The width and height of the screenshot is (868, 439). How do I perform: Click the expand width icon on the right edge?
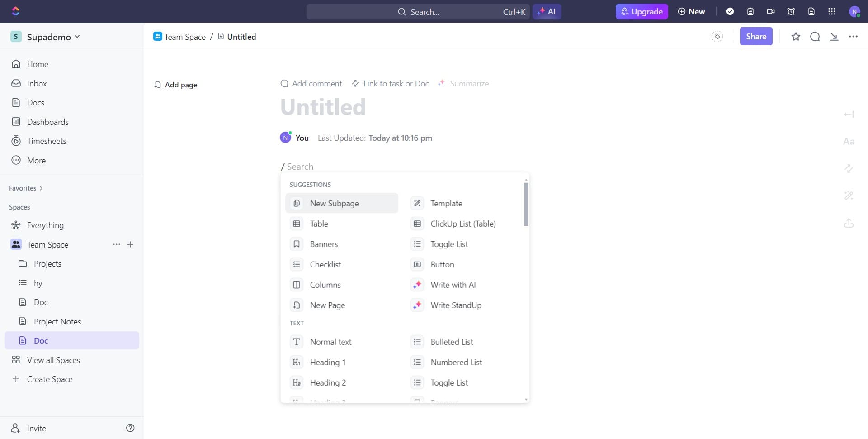click(x=849, y=114)
